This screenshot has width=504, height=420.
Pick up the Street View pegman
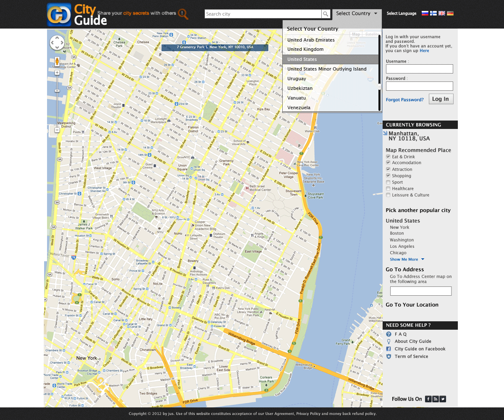(x=57, y=62)
